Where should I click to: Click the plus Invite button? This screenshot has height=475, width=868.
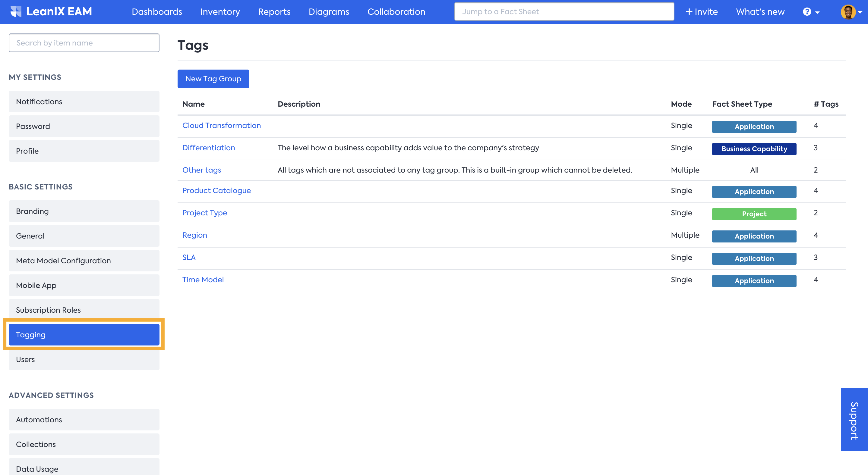(x=702, y=12)
